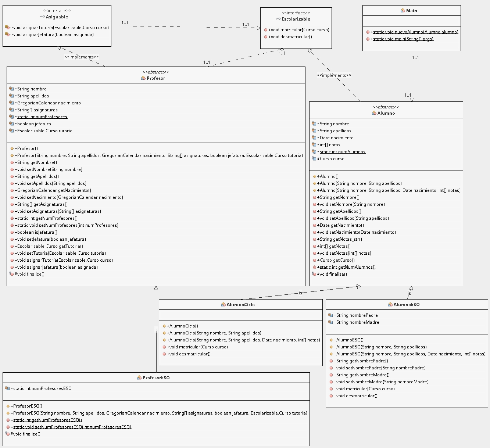
Task: Click the method icon beside static void nuevoAlumno
Action: coord(368,32)
